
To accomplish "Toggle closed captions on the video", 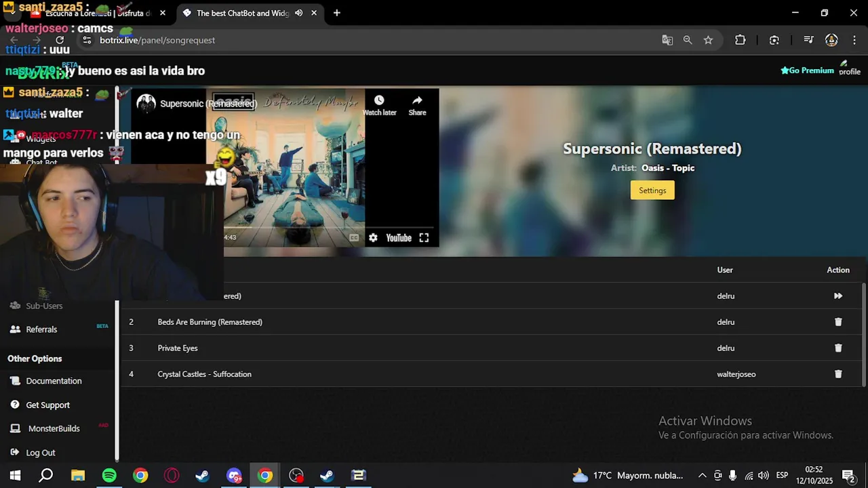I will pos(354,238).
